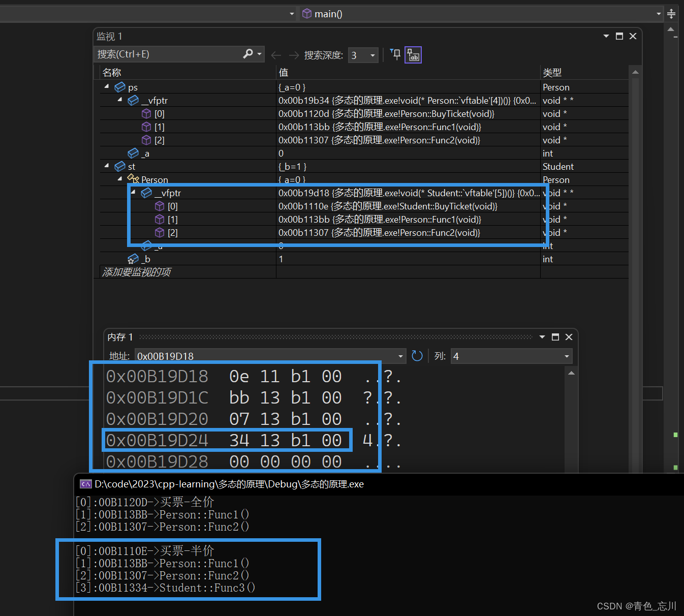Click memory row 0x00B19D18
684x616 pixels.
[224, 377]
